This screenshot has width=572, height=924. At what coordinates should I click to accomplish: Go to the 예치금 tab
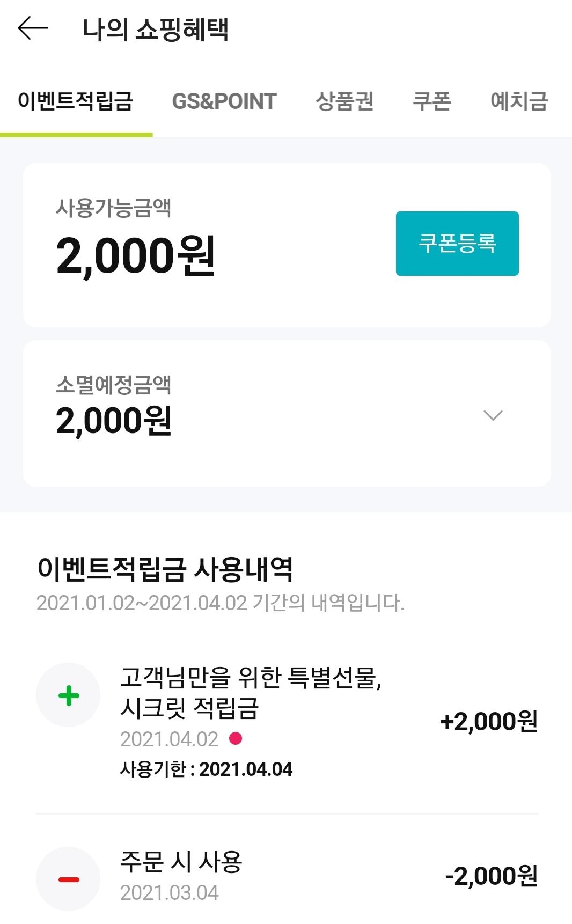point(519,101)
